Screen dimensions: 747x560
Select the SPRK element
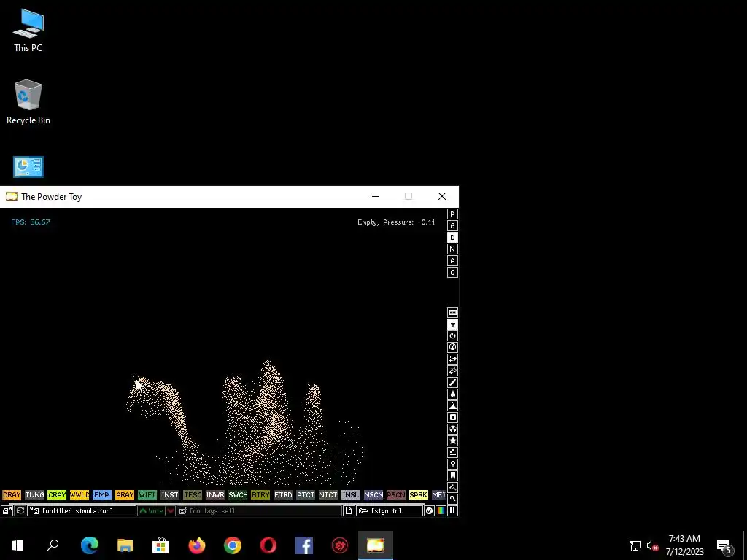coord(419,495)
